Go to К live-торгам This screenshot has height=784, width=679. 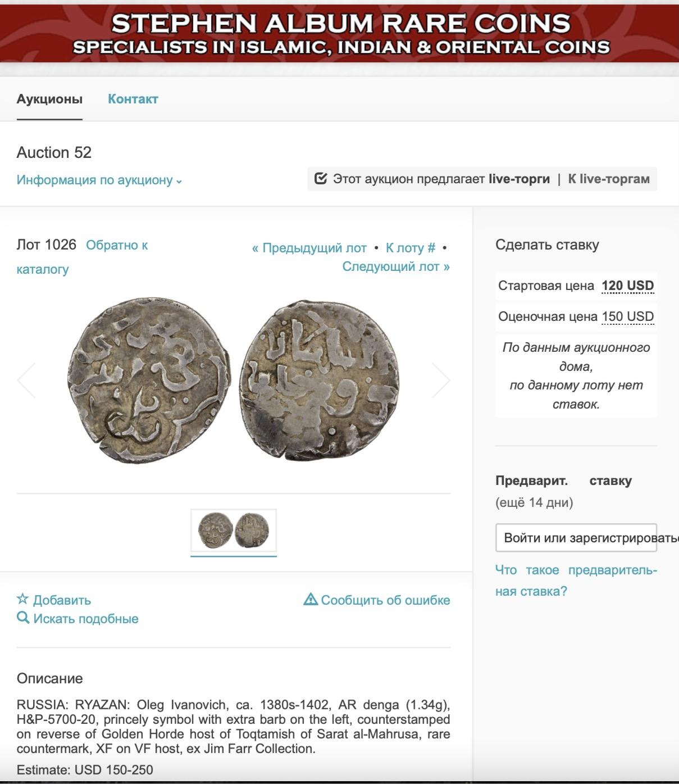pos(609,179)
